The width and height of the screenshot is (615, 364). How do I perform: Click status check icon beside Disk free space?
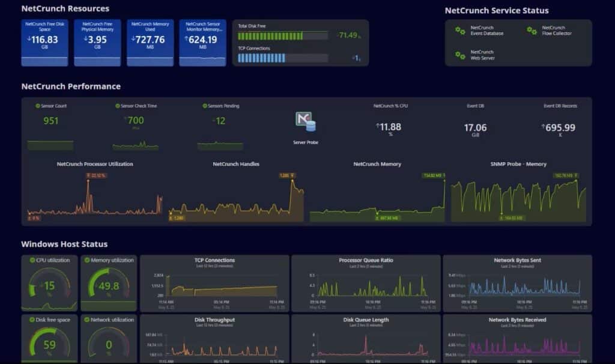[32, 320]
